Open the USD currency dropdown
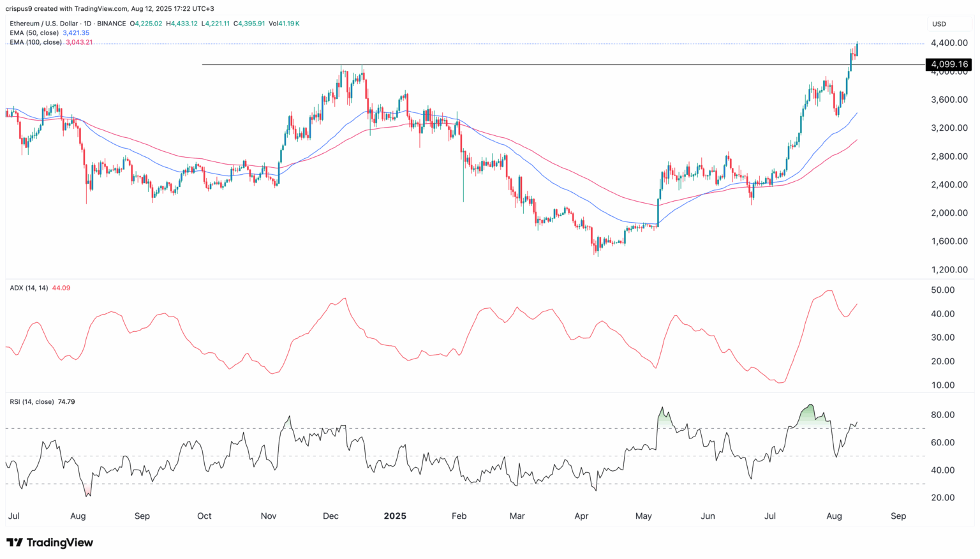Screen dimensions: 980x559 coord(938,24)
